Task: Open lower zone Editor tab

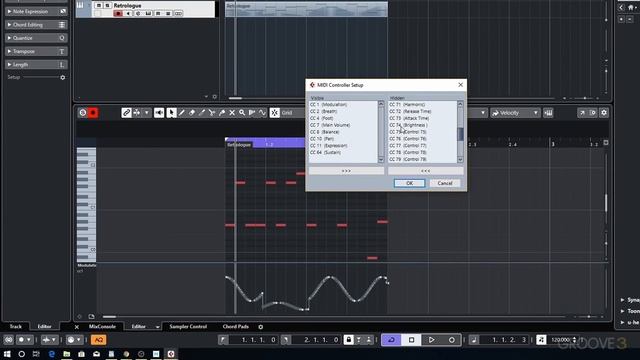Action: click(x=138, y=327)
